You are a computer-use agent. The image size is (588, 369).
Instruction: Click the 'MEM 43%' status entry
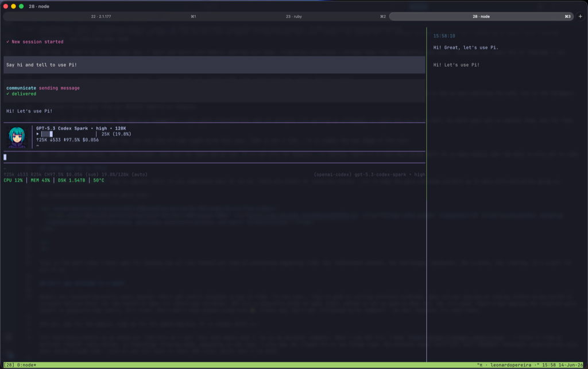pyautogui.click(x=40, y=181)
